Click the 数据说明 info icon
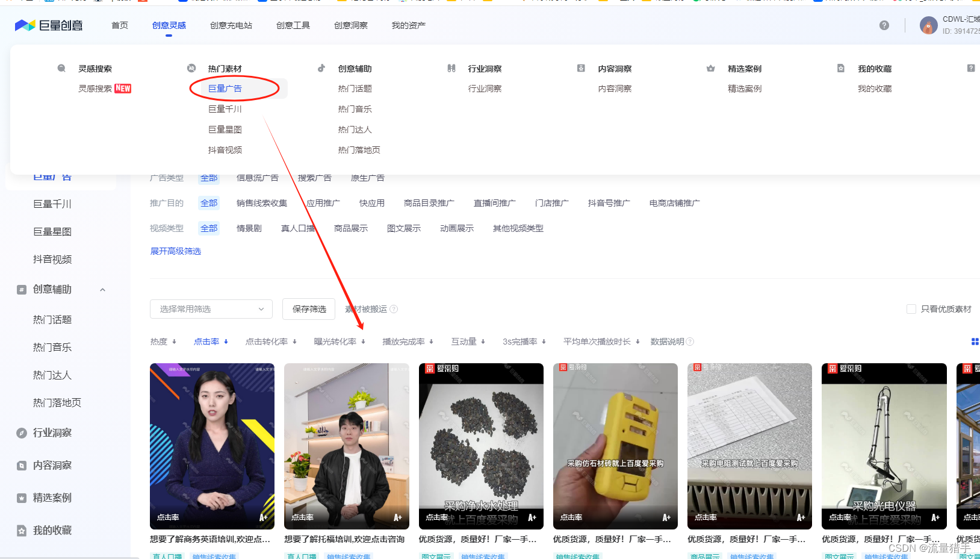Image resolution: width=980 pixels, height=559 pixels. click(690, 342)
